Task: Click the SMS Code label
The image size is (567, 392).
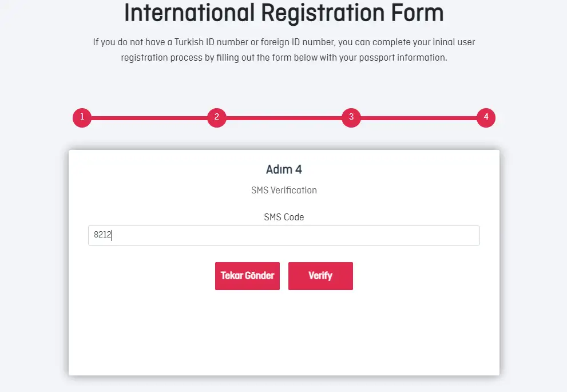Action: [284, 217]
